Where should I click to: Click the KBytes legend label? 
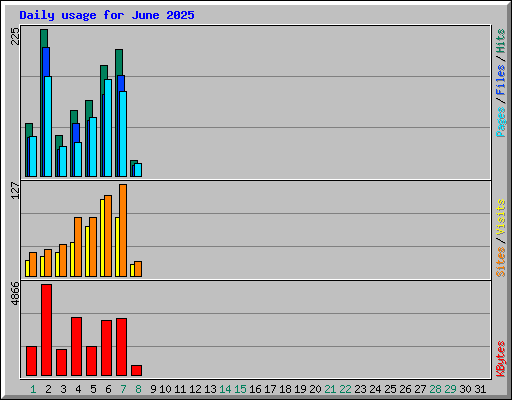(x=501, y=359)
